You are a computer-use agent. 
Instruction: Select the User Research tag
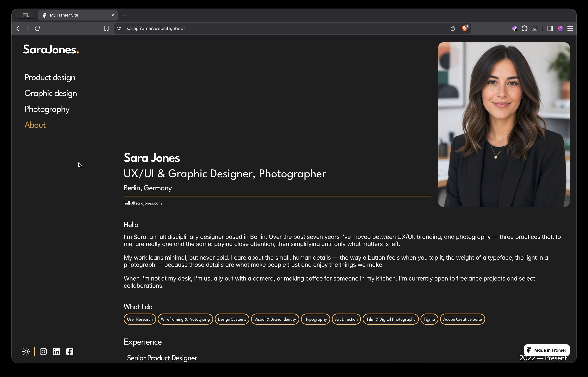point(140,319)
